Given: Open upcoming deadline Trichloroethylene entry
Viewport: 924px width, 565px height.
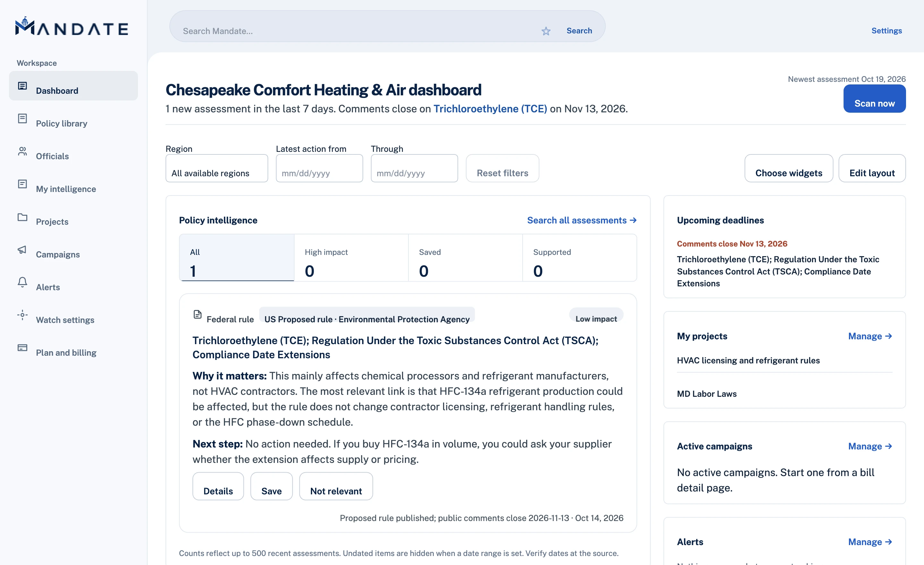Looking at the screenshot, I should (778, 271).
